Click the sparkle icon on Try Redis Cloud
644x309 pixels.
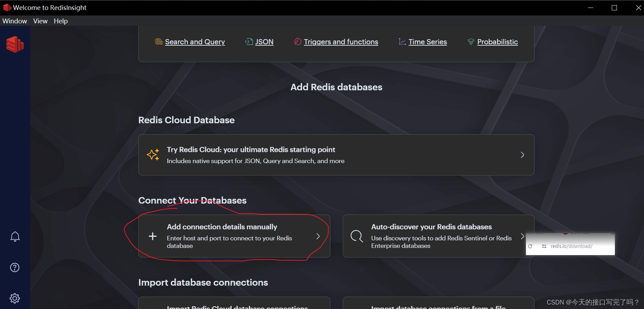coord(153,154)
